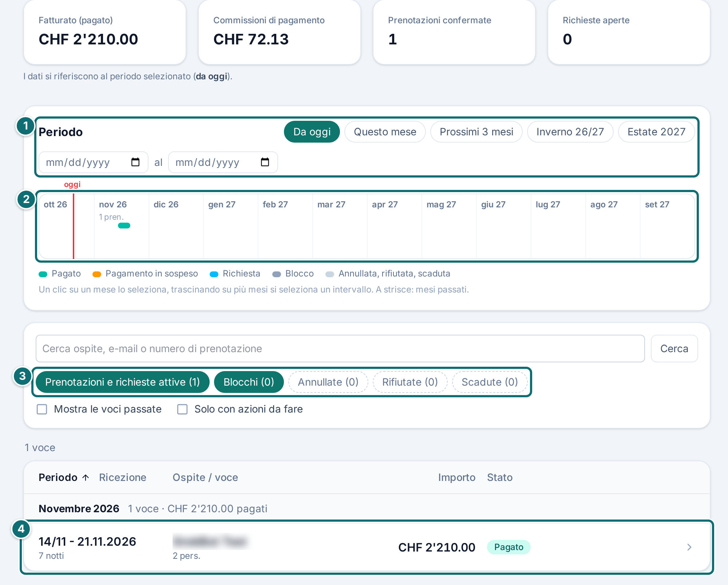Click the red oggi timeline marker
Image resolution: width=728 pixels, height=585 pixels.
pyautogui.click(x=74, y=226)
